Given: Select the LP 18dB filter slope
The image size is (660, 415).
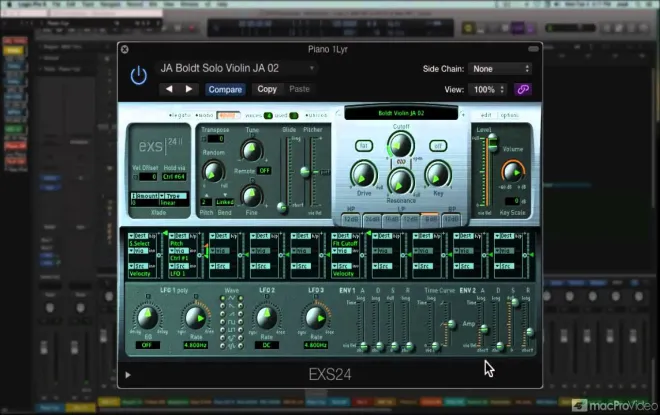Looking at the screenshot, I should click(391, 219).
